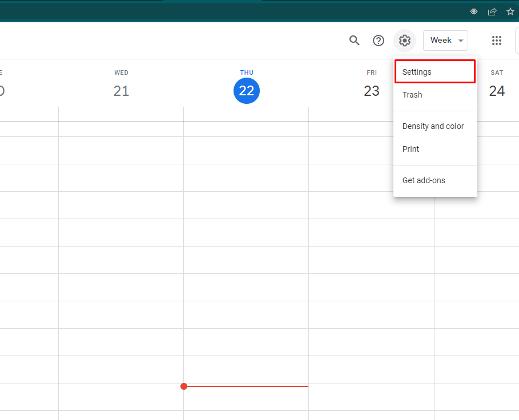
Task: Click the red current-time marker dot
Action: [x=184, y=386]
